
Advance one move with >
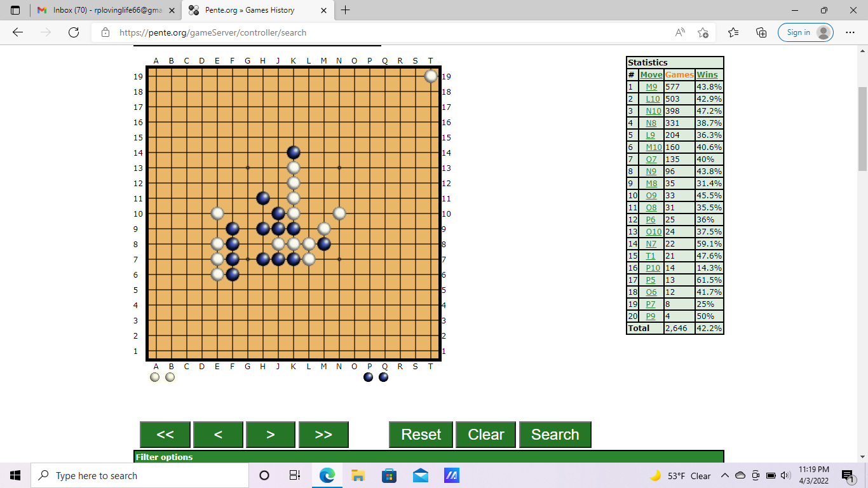pos(271,435)
